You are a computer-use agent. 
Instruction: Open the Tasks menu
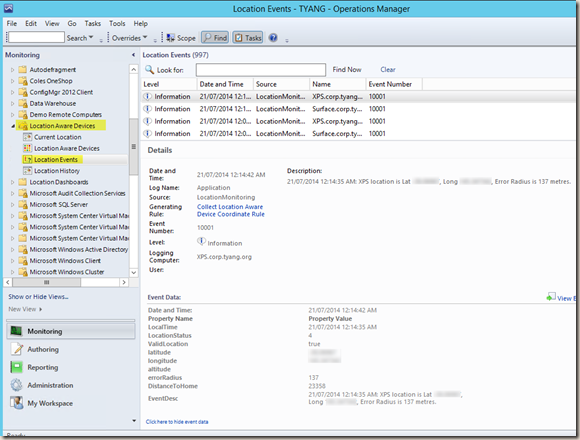(92, 23)
